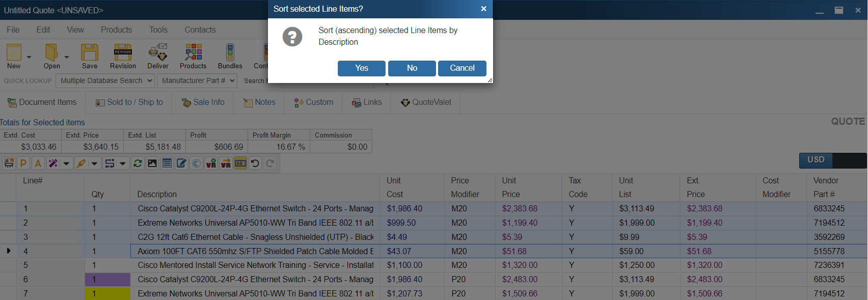Select the Axiom 100FT CAT6 description cell
This screenshot has width=868, height=300.
click(255, 251)
